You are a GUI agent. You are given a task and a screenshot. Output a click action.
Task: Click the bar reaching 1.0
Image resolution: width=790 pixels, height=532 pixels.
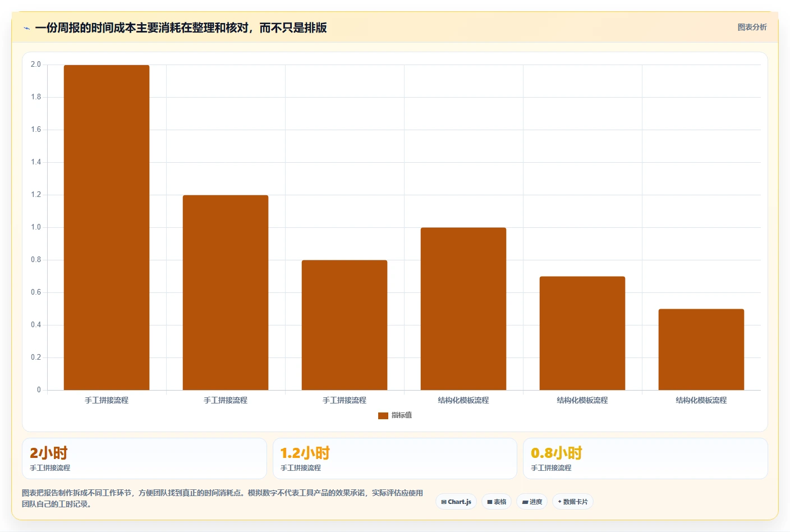[463, 309]
